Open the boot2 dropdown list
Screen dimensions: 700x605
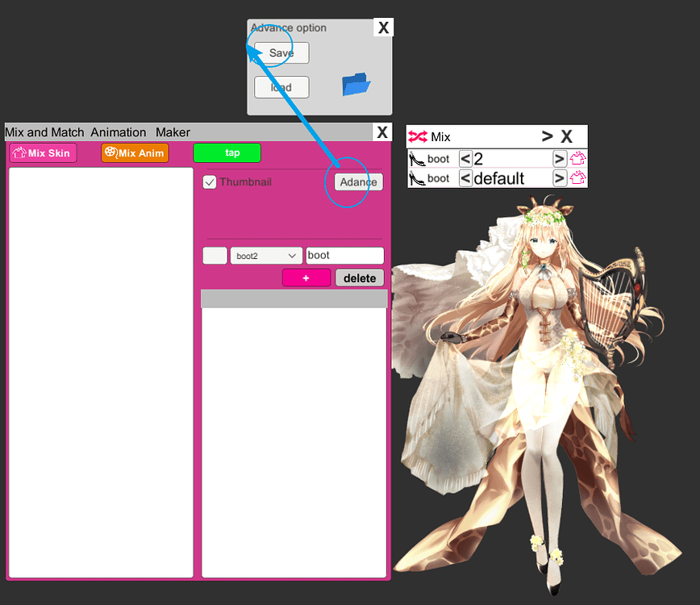click(266, 255)
